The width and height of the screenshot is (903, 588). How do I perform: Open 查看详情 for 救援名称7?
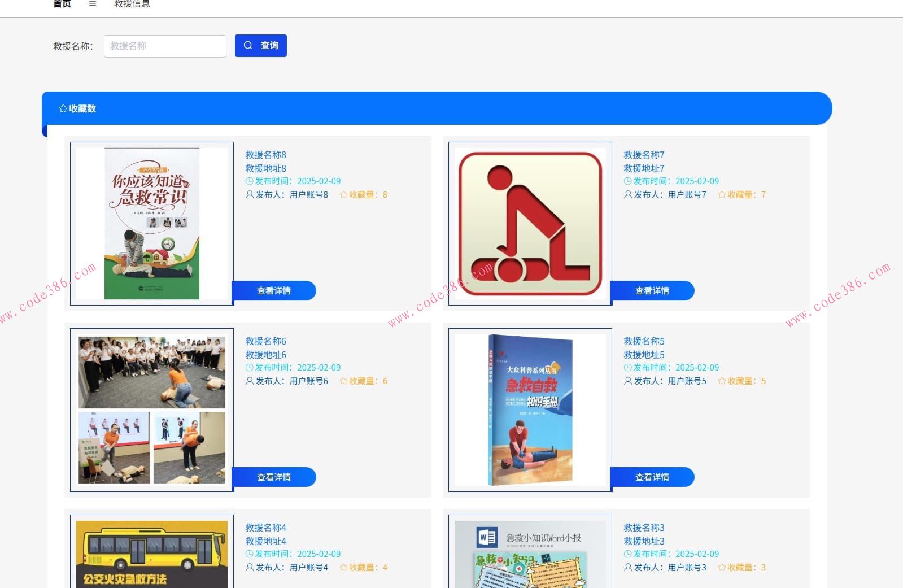point(652,290)
